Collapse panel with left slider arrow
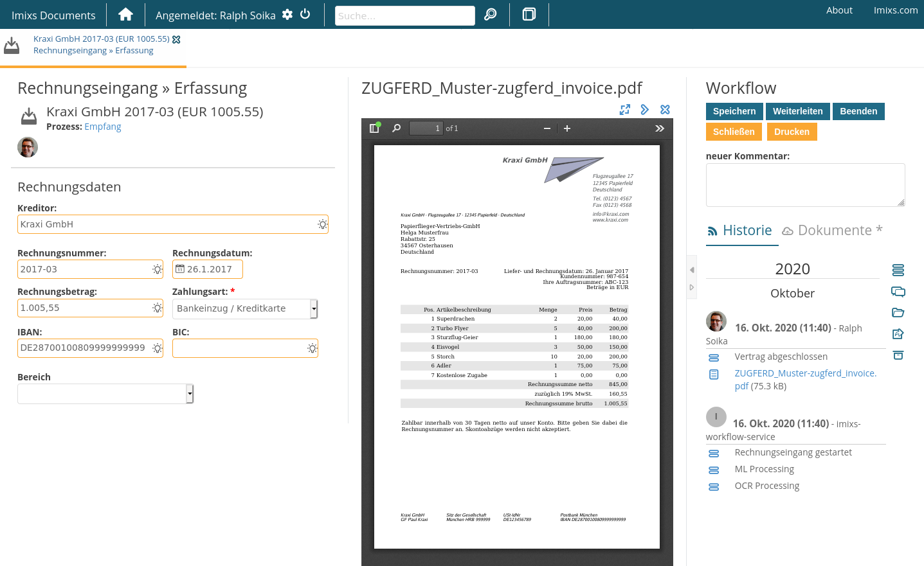 pos(692,270)
